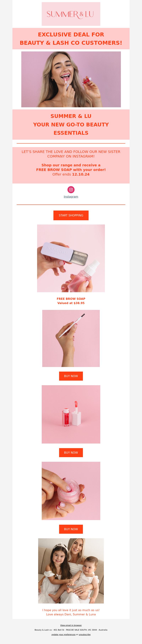Open the pink lip scrub jar image
Viewport: 142px width, 644px height.
tap(71, 491)
